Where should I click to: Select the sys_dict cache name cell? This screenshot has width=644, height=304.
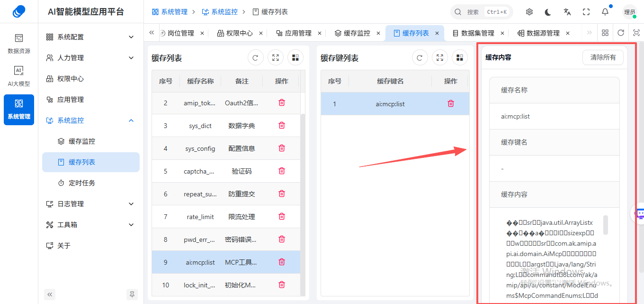pos(200,126)
